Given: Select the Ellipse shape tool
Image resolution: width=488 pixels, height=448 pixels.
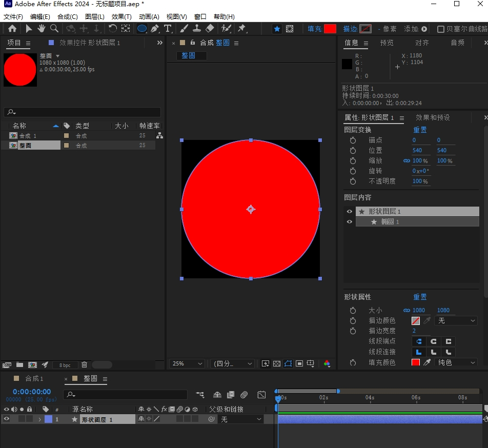Looking at the screenshot, I should [142, 29].
